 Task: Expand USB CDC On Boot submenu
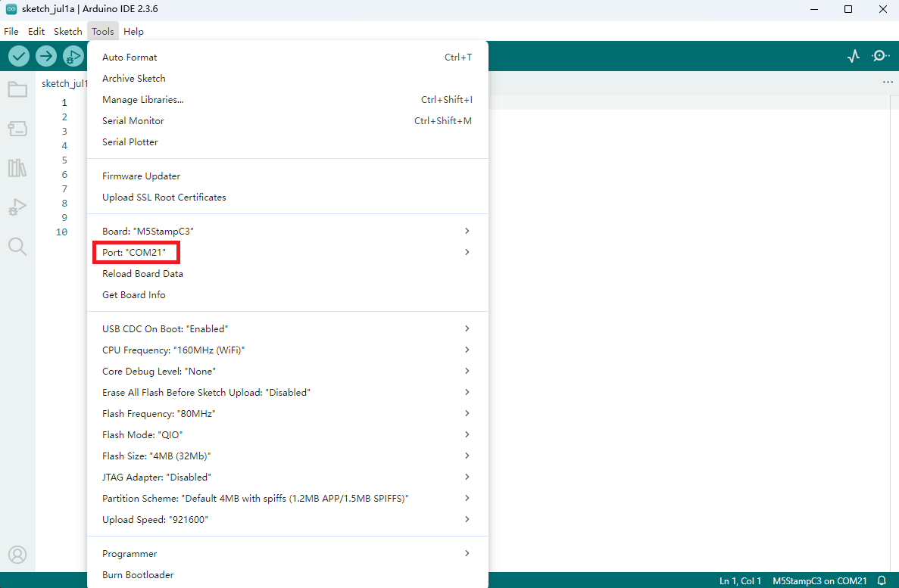[288, 328]
